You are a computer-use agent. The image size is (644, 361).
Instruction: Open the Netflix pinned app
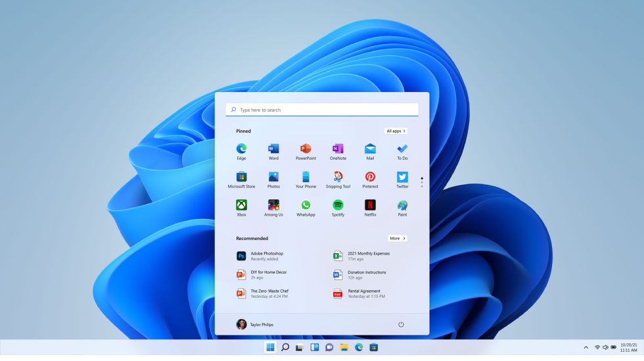click(x=370, y=206)
